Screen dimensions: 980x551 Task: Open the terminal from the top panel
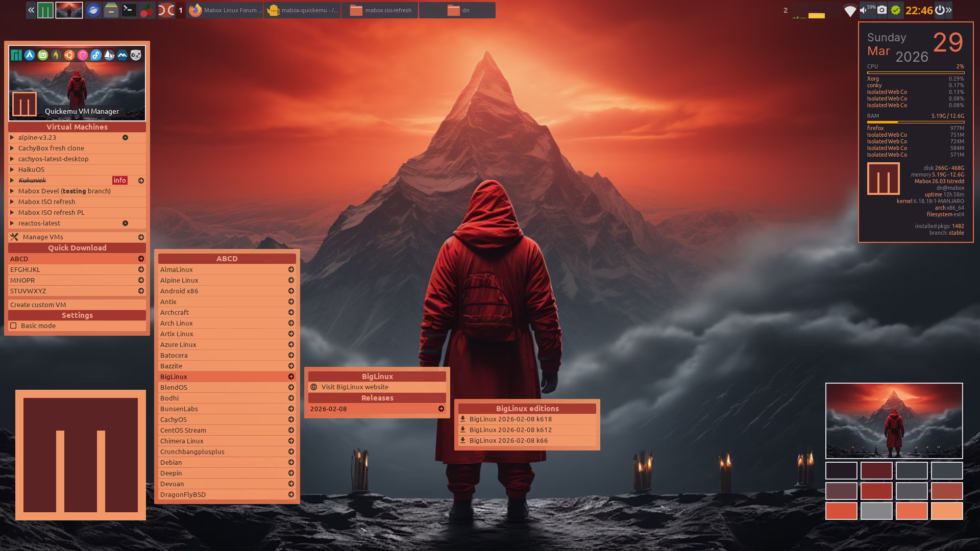coord(129,10)
